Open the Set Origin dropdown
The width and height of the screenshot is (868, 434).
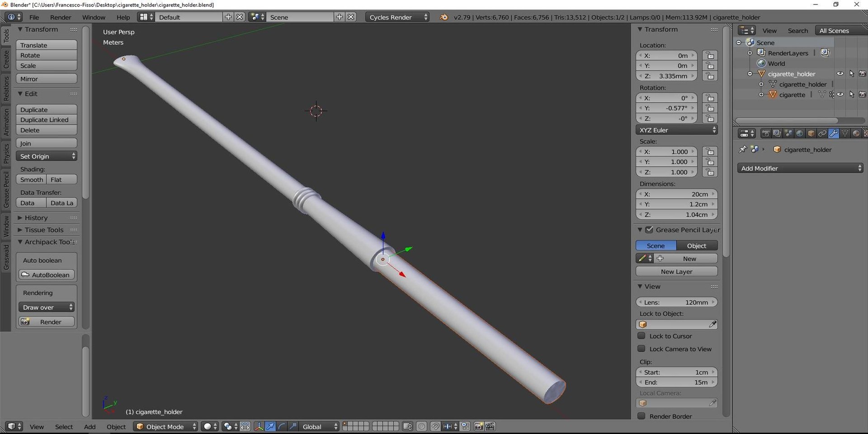[47, 156]
